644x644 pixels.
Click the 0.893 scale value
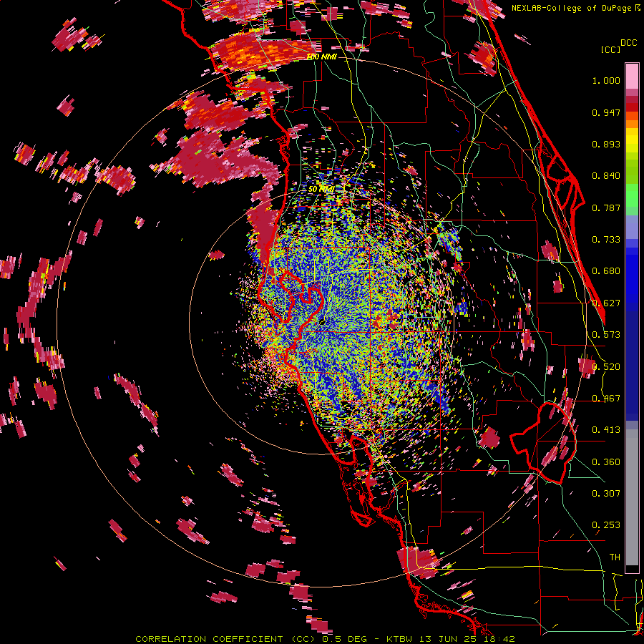tap(606, 144)
